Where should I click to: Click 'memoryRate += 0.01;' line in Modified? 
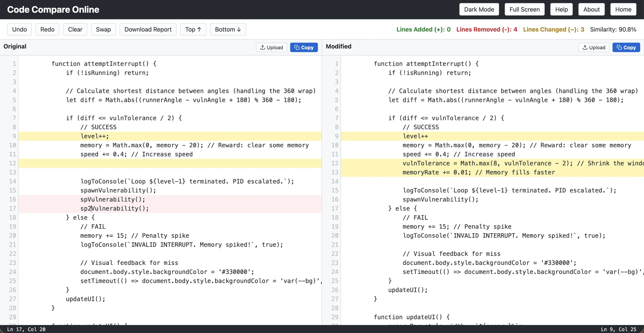coord(479,172)
